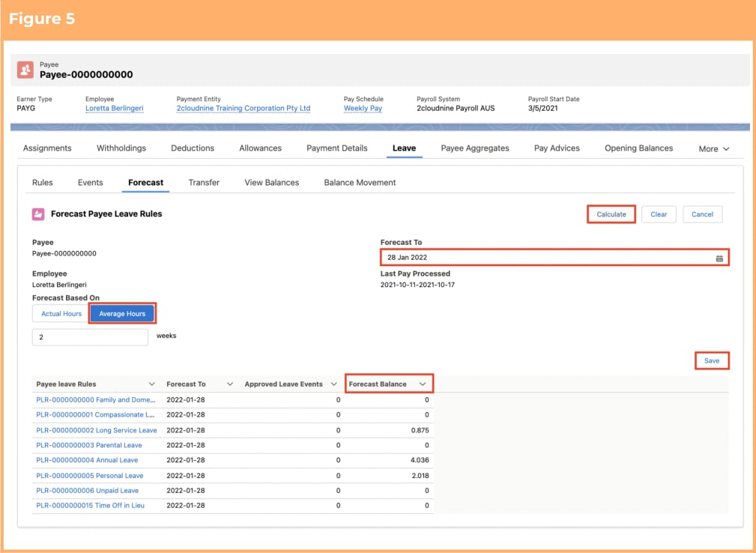Open Approved Leave Events column menu
Screen dimensions: 756x553
click(333, 384)
